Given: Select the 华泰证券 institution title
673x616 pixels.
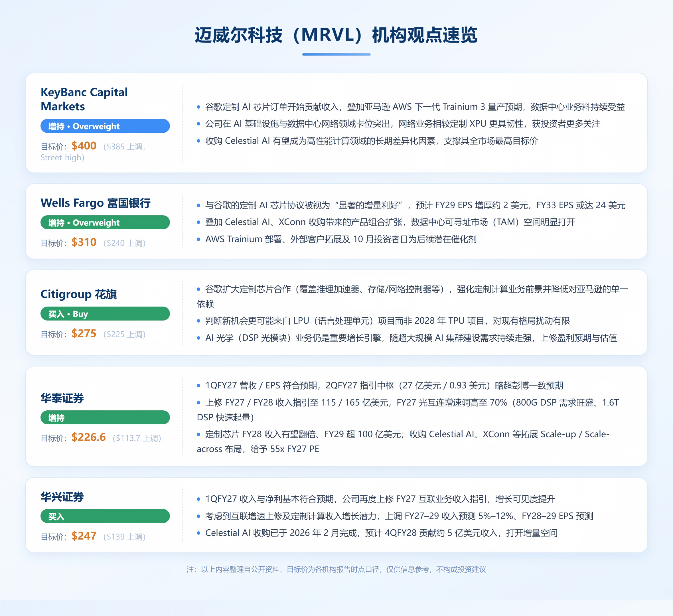Looking at the screenshot, I should click(x=62, y=398).
